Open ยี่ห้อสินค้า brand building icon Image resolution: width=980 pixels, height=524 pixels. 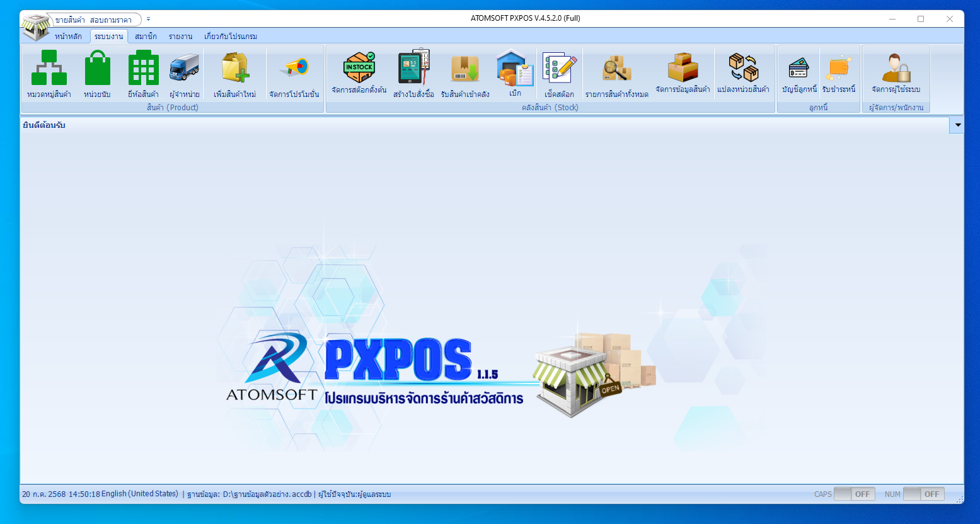[143, 69]
